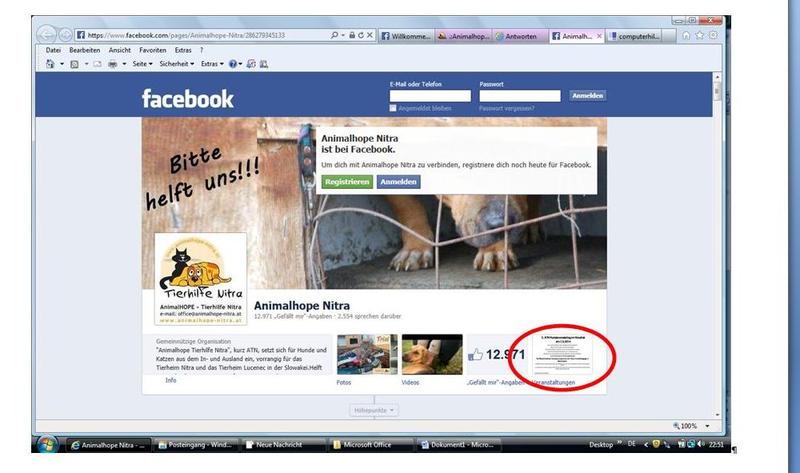Click the Print icon in command bar
The image size is (800, 473).
(x=112, y=64)
